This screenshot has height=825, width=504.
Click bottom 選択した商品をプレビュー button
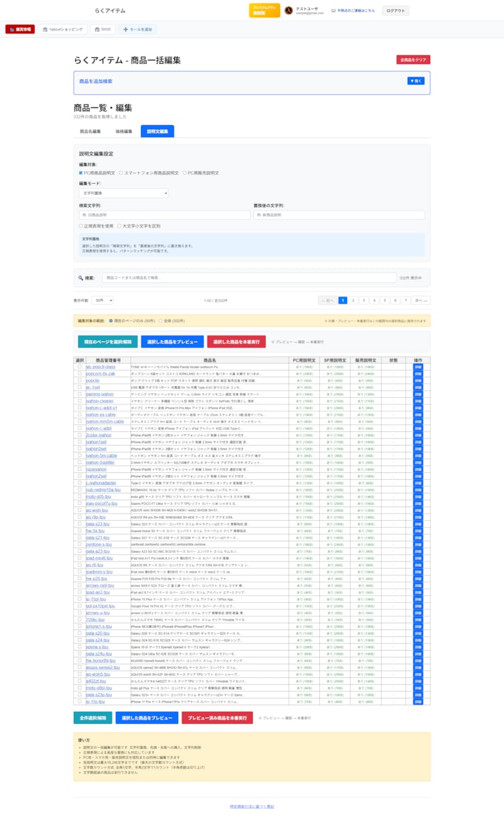[x=146, y=718]
